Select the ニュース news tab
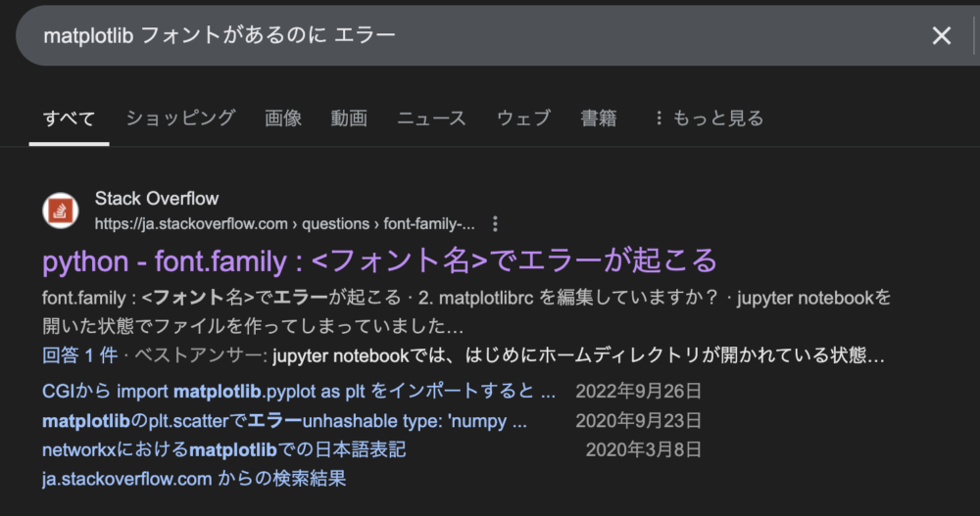The width and height of the screenshot is (980, 516). tap(432, 118)
